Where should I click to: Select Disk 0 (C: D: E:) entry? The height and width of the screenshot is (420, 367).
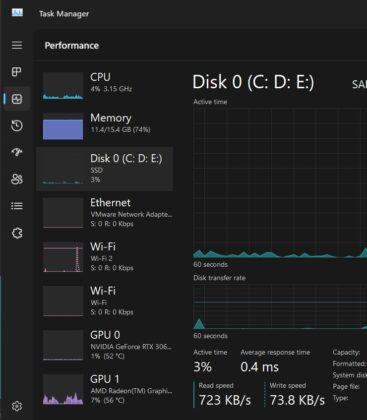point(104,169)
